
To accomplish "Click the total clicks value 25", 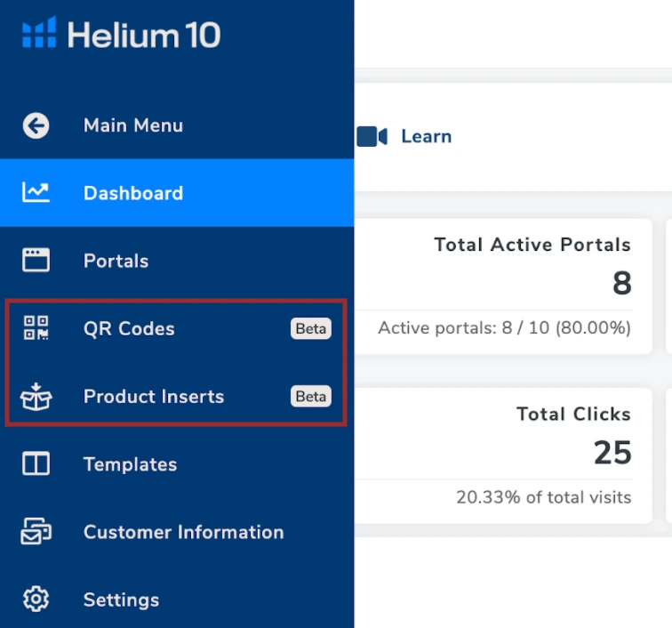I will [x=612, y=453].
